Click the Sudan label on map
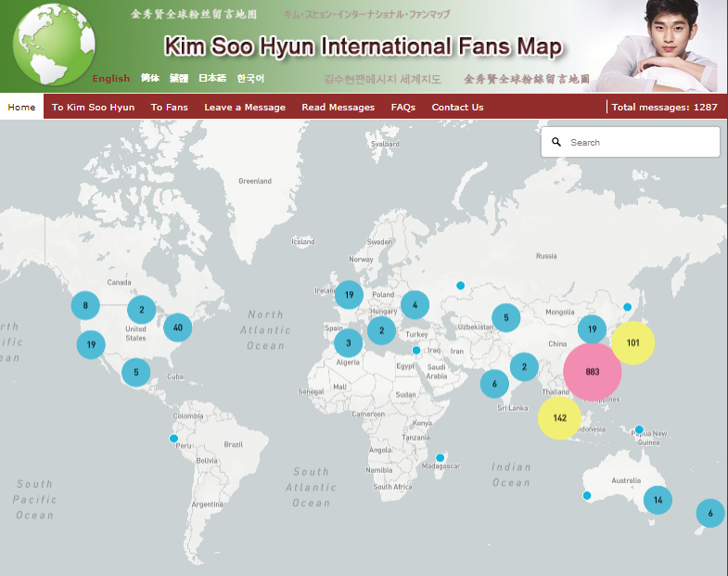The width and height of the screenshot is (728, 576). coord(406,394)
